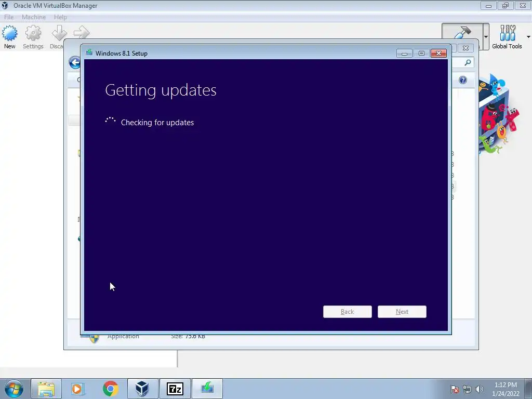Open the Machine menu

34,17
